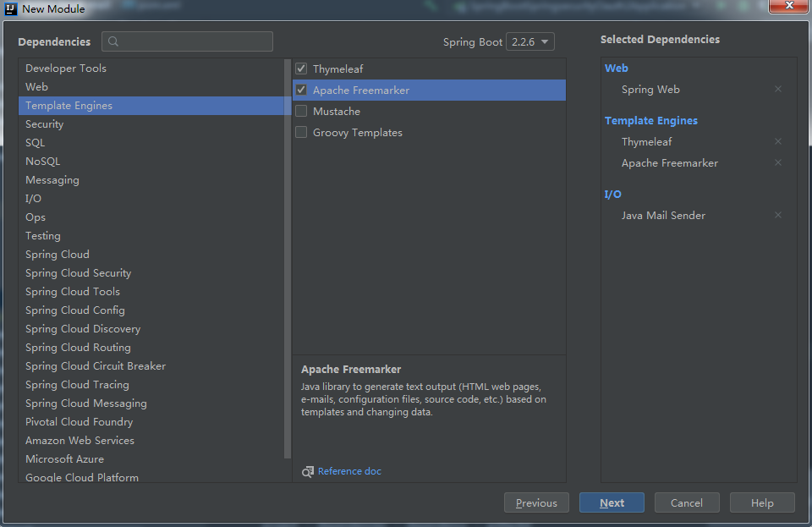812x527 pixels.
Task: Select the NoSQL category
Action: (151, 162)
